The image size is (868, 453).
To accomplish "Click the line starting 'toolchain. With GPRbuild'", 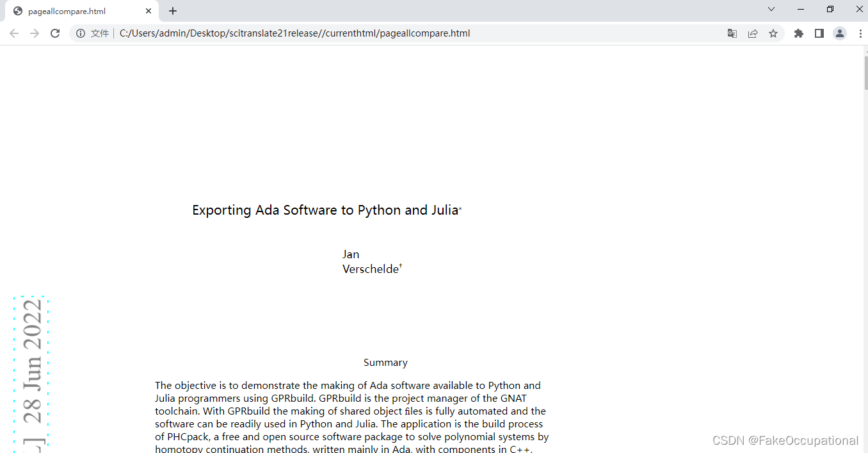I will point(350,411).
